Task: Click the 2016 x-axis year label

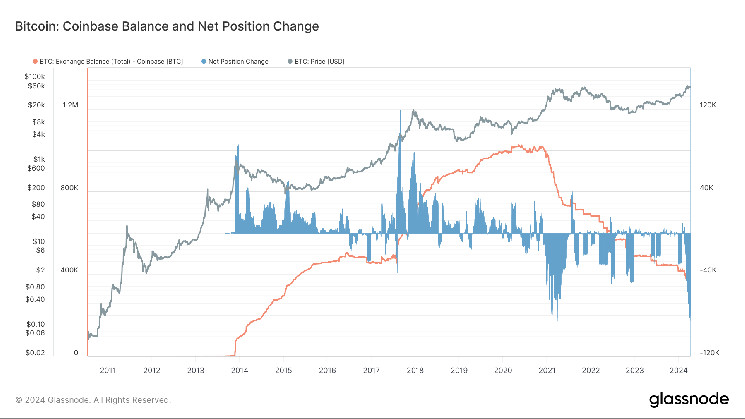Action: 326,368
